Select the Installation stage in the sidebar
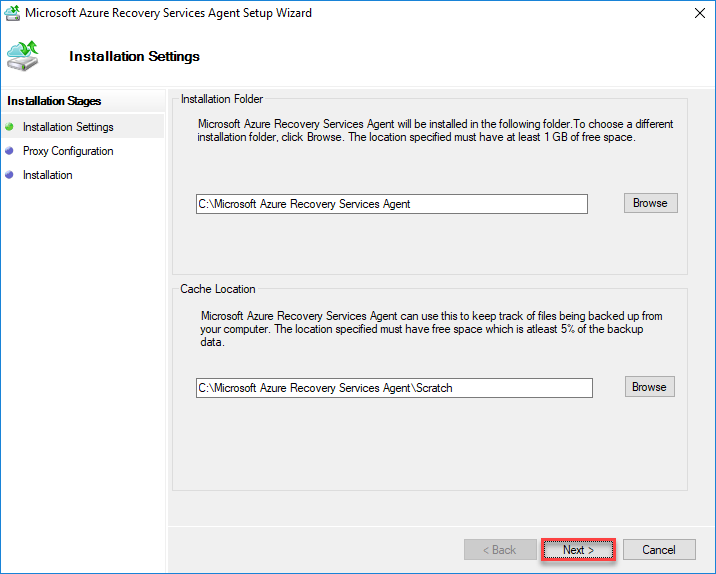The height and width of the screenshot is (574, 716). [48, 175]
